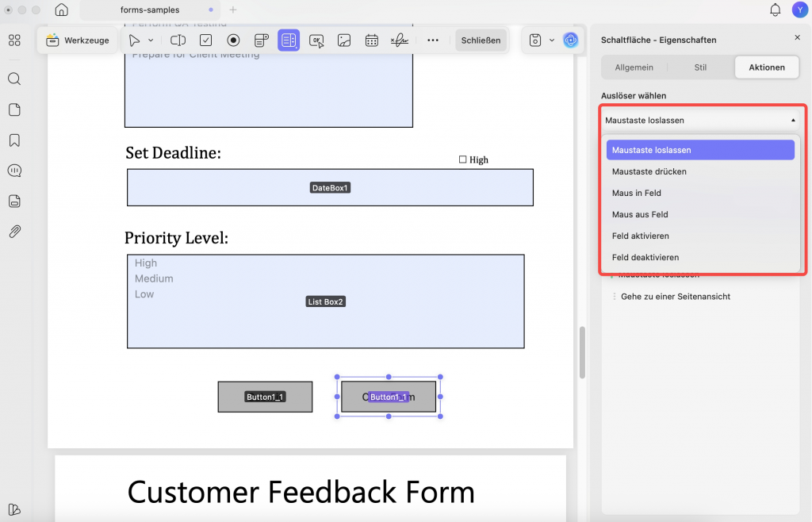Click the AI assistant icon in toolbar

[x=570, y=40]
